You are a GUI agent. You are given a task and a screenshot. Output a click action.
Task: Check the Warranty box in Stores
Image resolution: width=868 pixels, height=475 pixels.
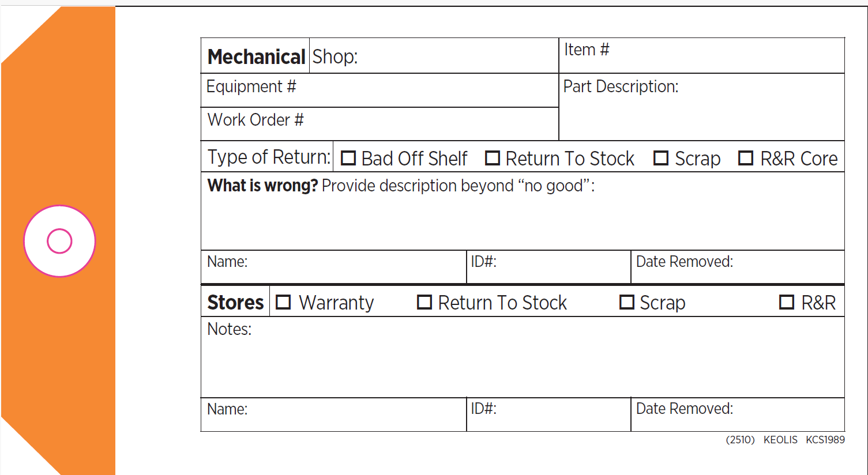click(283, 302)
